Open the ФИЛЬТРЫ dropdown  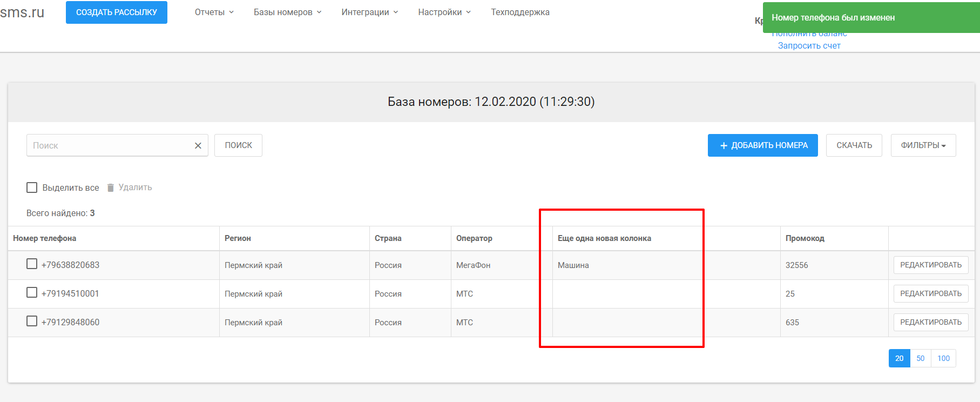(x=923, y=145)
